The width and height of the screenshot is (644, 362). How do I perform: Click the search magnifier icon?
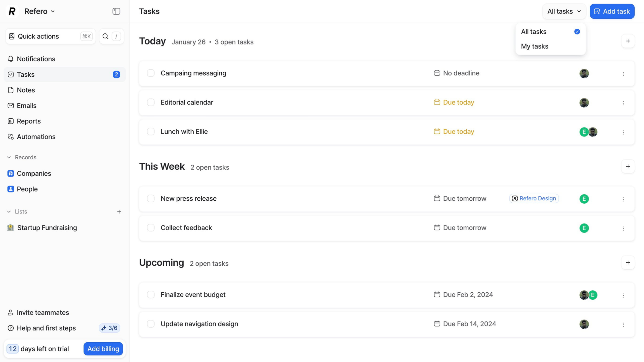click(105, 36)
